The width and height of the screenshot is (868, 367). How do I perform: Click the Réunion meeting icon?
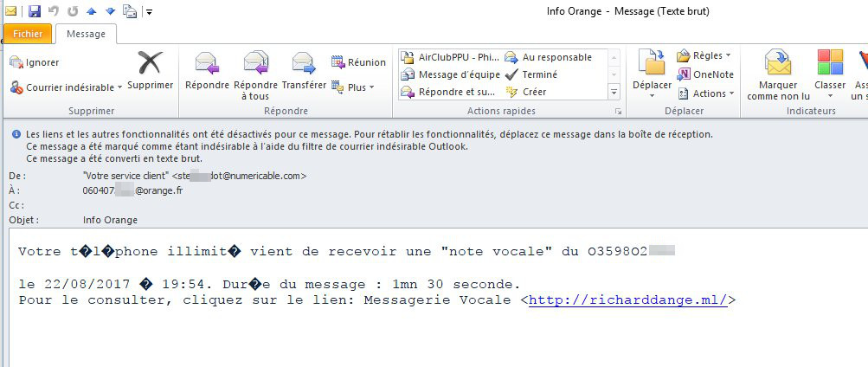click(338, 62)
